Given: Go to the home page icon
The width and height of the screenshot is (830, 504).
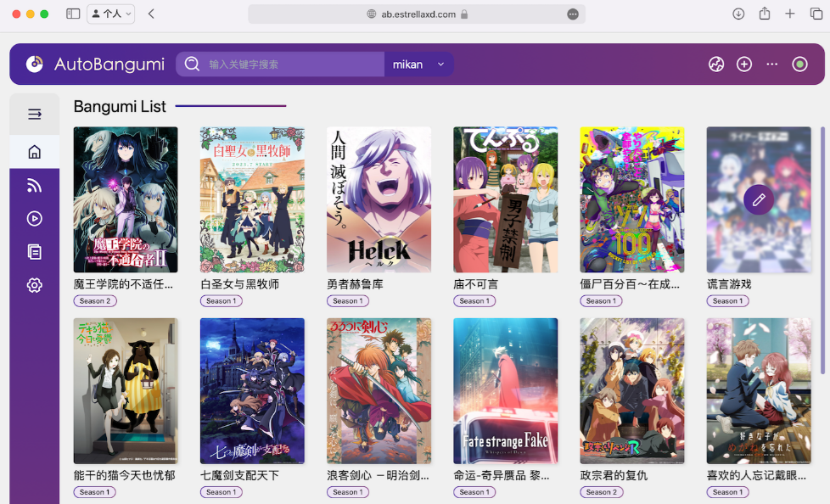Looking at the screenshot, I should click(x=35, y=152).
